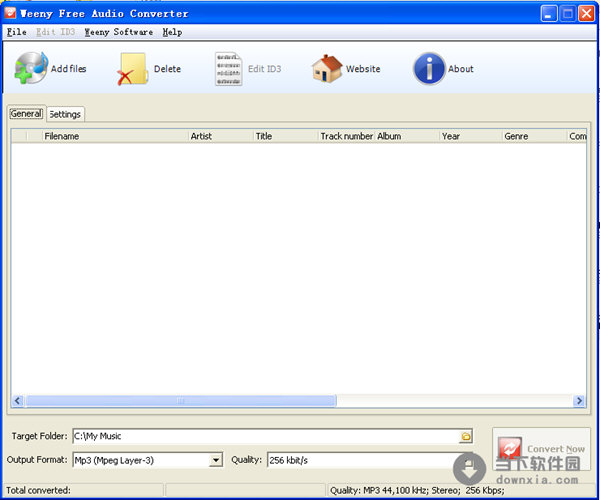Screen dimensions: 600x500
Task: Switch to the General tab
Action: point(26,114)
